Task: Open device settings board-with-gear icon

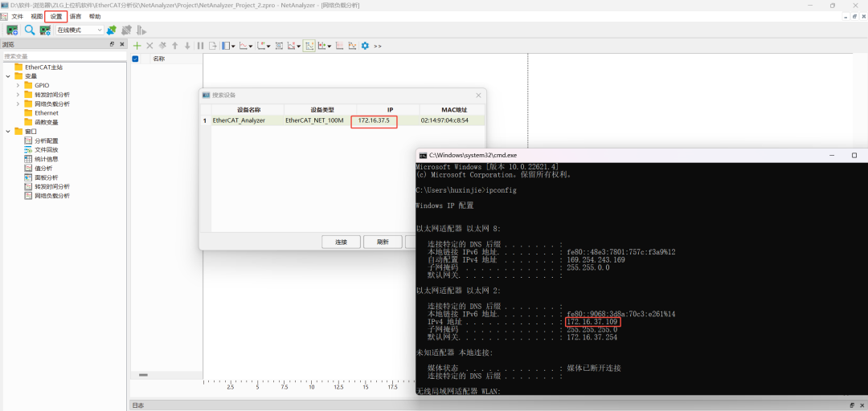Action: point(45,30)
